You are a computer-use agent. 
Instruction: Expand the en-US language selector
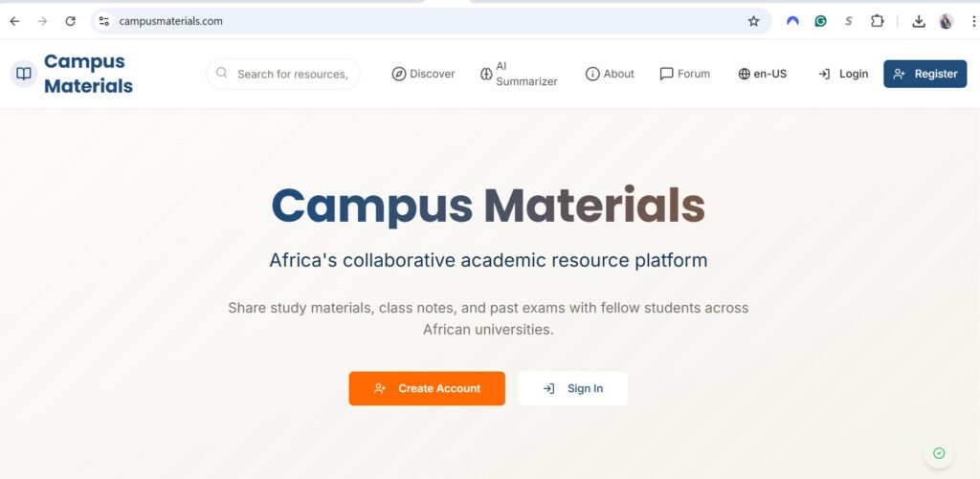click(x=762, y=74)
